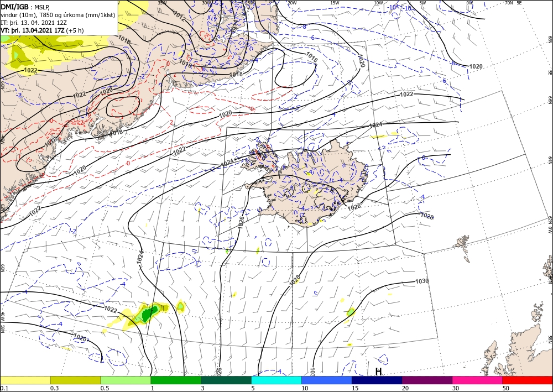
Task: Click the '1012' isobar label over Greenland
Action: point(179,16)
